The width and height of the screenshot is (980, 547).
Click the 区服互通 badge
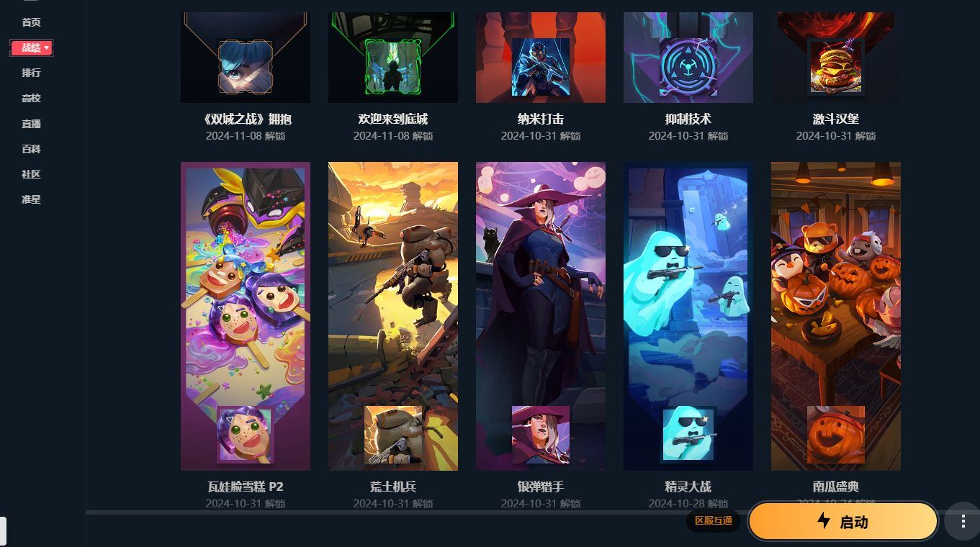tap(713, 520)
